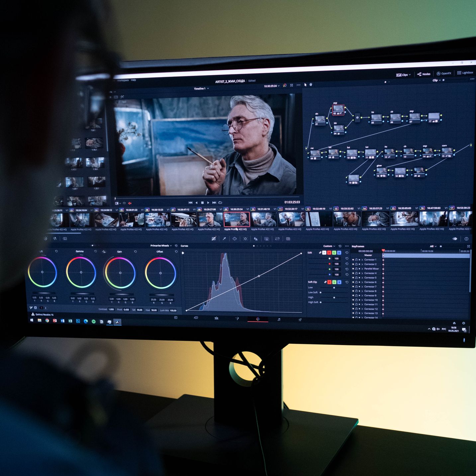Viewport: 476px width, 476px height.
Task: Open the Primaries Wheels mode dropdown
Action: click(161, 245)
